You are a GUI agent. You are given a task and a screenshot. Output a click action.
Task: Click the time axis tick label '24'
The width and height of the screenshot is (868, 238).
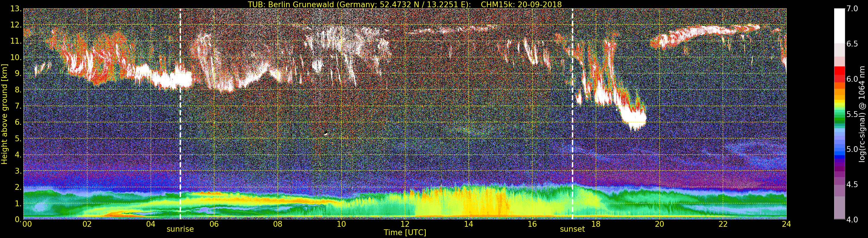coord(786,224)
